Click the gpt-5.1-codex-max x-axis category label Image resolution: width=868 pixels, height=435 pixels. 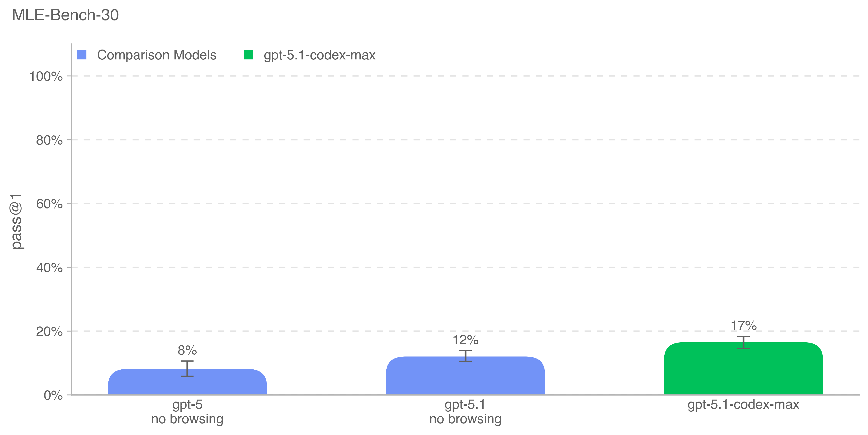(x=743, y=404)
